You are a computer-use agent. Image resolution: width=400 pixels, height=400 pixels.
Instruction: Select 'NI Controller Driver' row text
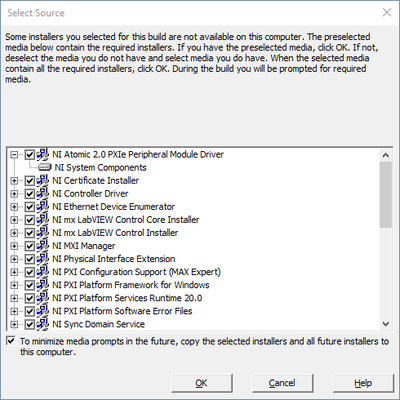point(90,193)
